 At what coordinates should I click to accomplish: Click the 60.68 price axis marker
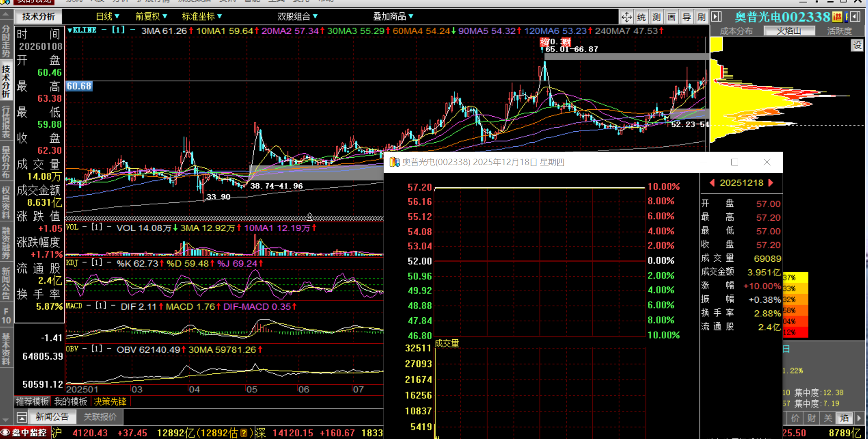coord(79,86)
